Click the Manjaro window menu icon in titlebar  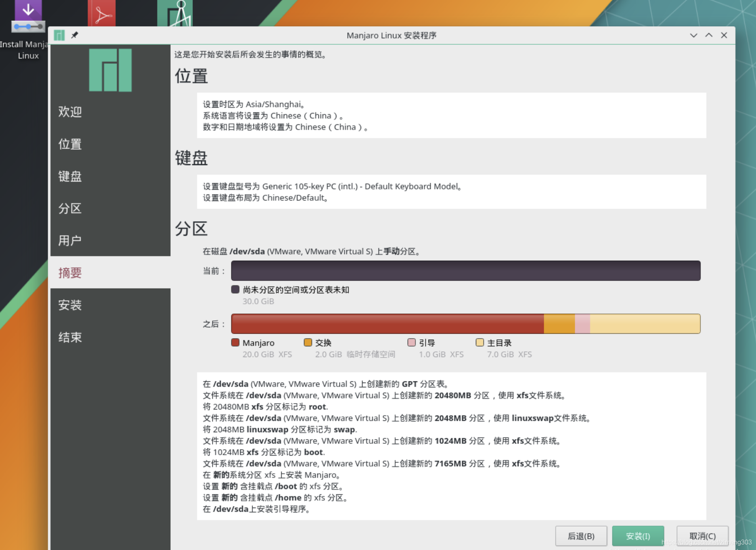pyautogui.click(x=59, y=35)
